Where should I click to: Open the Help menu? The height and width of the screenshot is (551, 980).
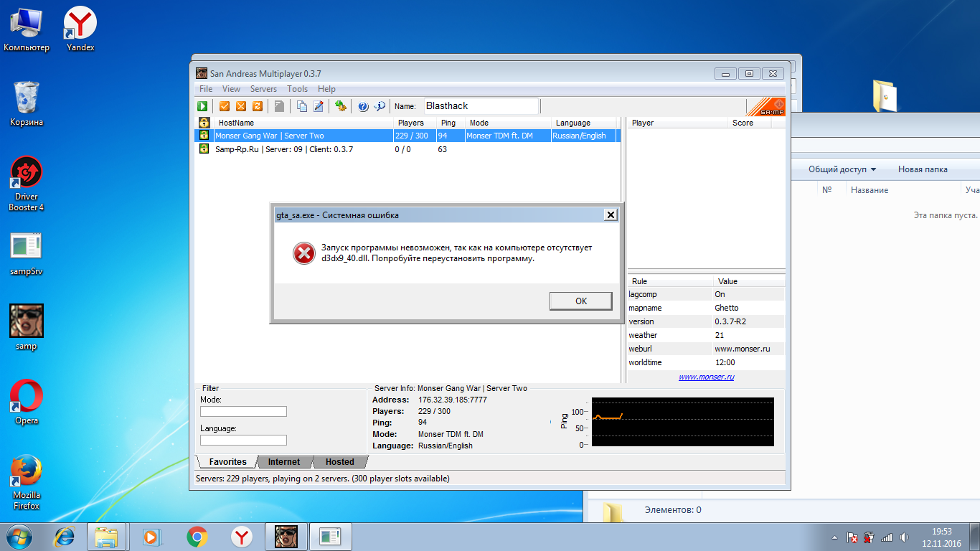[x=326, y=89]
